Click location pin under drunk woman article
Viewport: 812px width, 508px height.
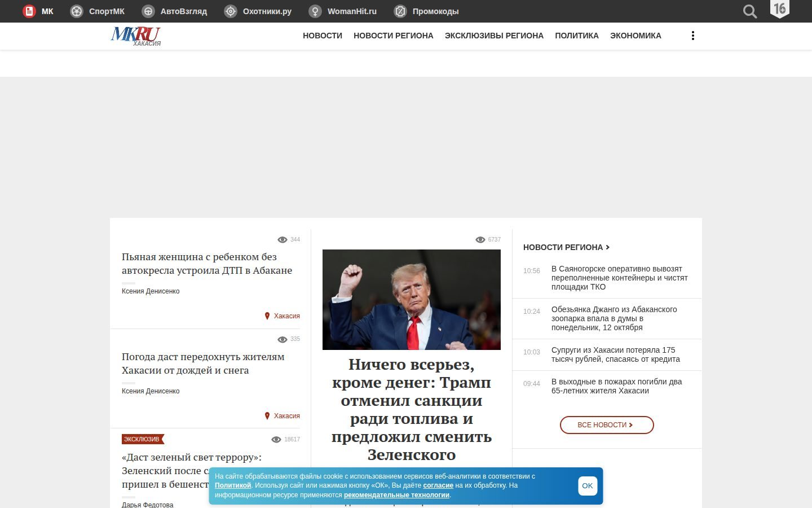(267, 316)
